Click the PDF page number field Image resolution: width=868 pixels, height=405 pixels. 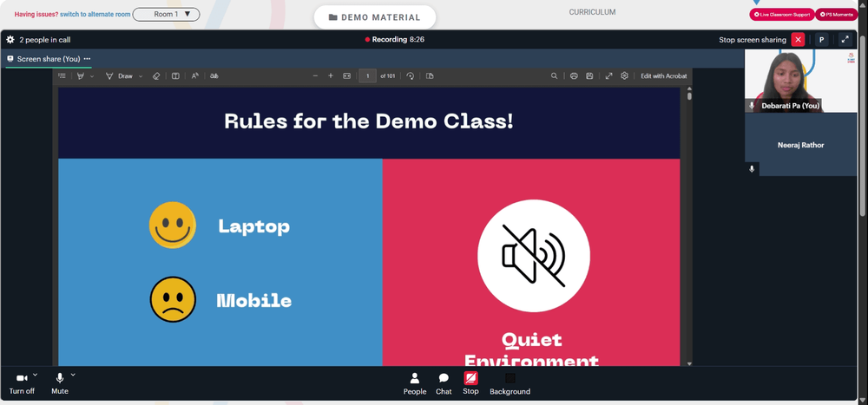(x=367, y=75)
